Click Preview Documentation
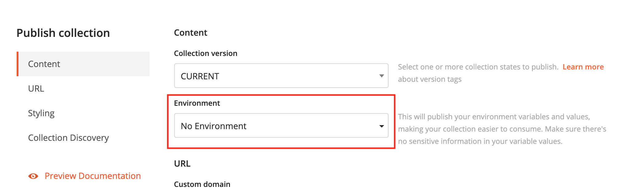This screenshot has height=190, width=644. coord(93,176)
